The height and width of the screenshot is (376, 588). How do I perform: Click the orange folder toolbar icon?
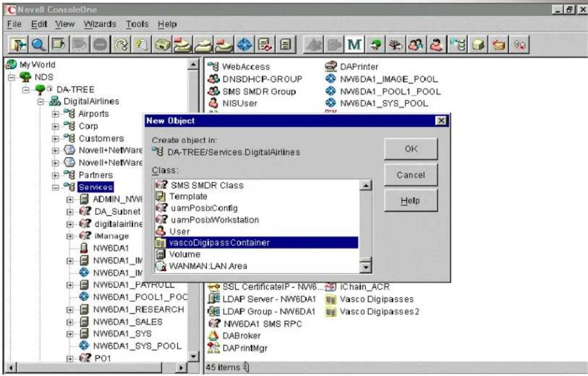tap(499, 44)
